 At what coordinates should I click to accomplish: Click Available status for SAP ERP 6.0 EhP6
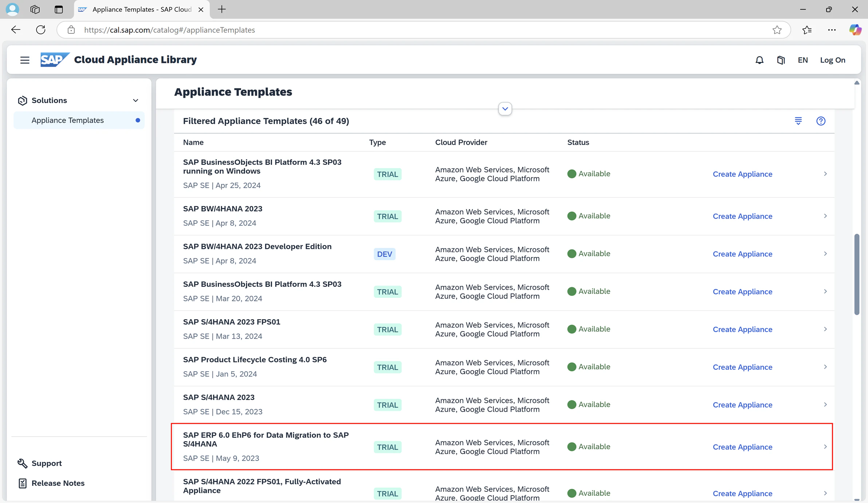point(589,447)
